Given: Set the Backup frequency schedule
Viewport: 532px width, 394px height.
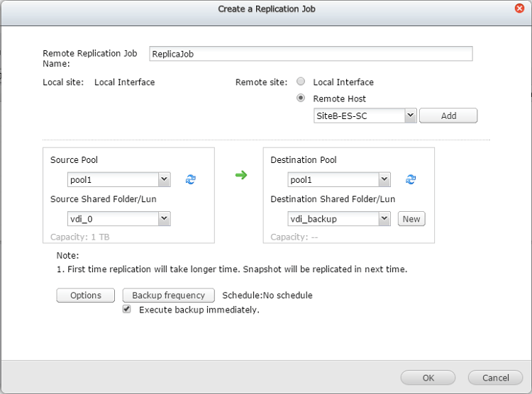Looking at the screenshot, I should tap(169, 295).
